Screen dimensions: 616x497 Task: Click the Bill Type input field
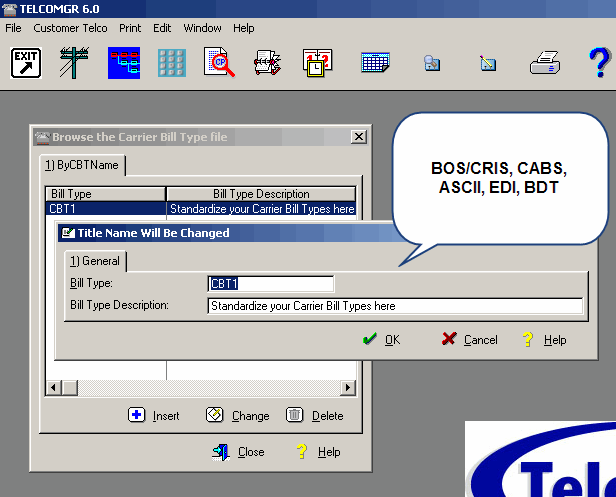(271, 284)
